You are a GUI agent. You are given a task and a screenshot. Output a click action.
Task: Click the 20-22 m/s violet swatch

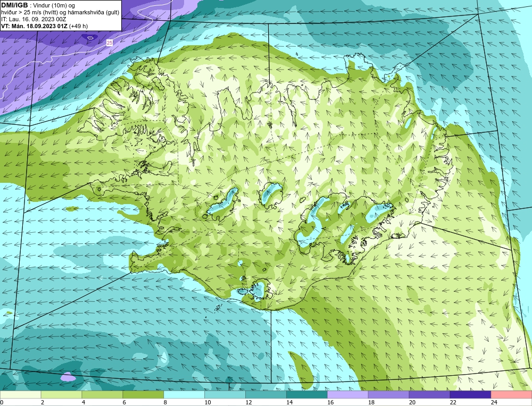[x=429, y=395]
